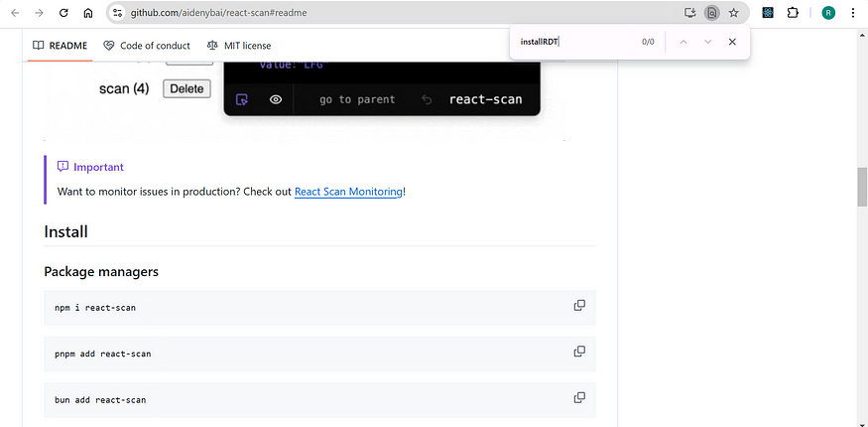Open the Code of conduct tab
This screenshot has height=427, width=868.
click(x=147, y=46)
